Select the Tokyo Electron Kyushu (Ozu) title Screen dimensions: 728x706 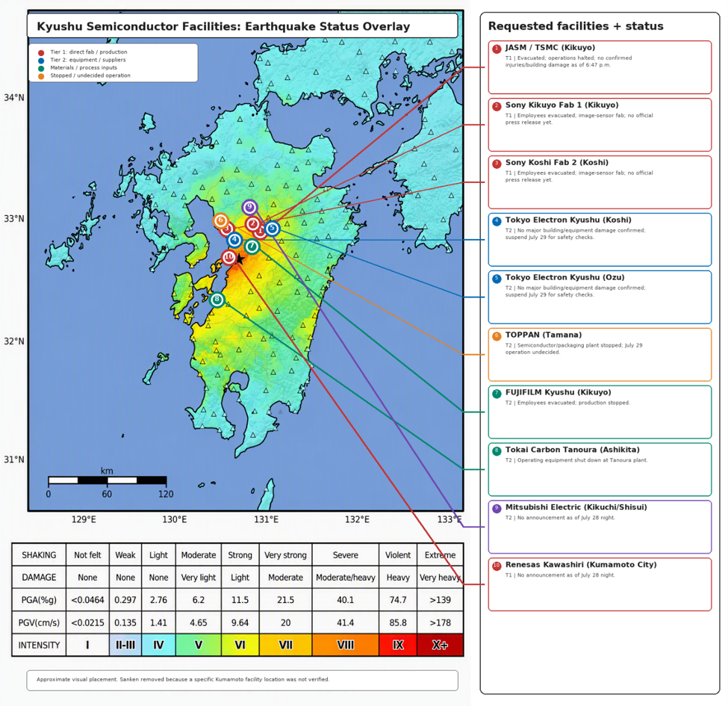coord(564,277)
